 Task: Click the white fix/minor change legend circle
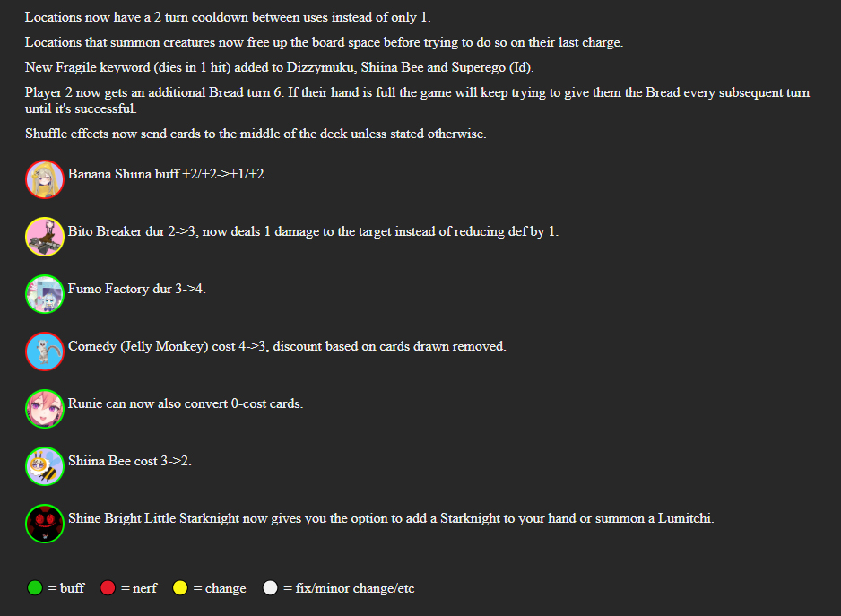pos(270,588)
